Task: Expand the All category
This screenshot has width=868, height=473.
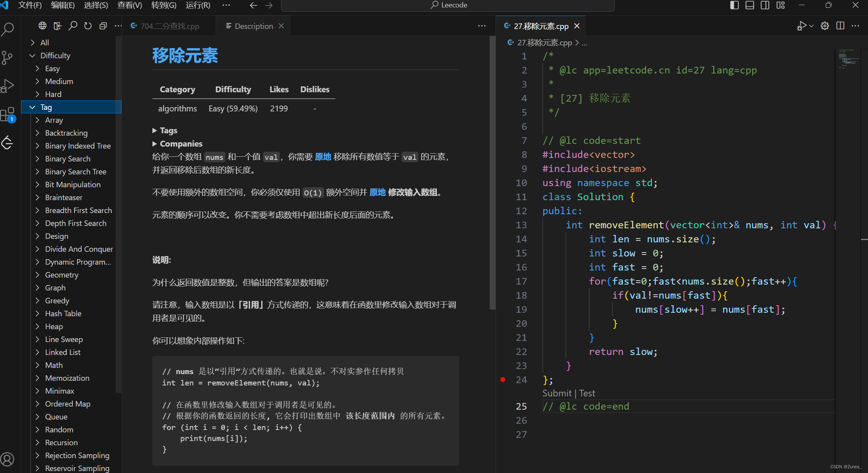Action: (x=70, y=43)
